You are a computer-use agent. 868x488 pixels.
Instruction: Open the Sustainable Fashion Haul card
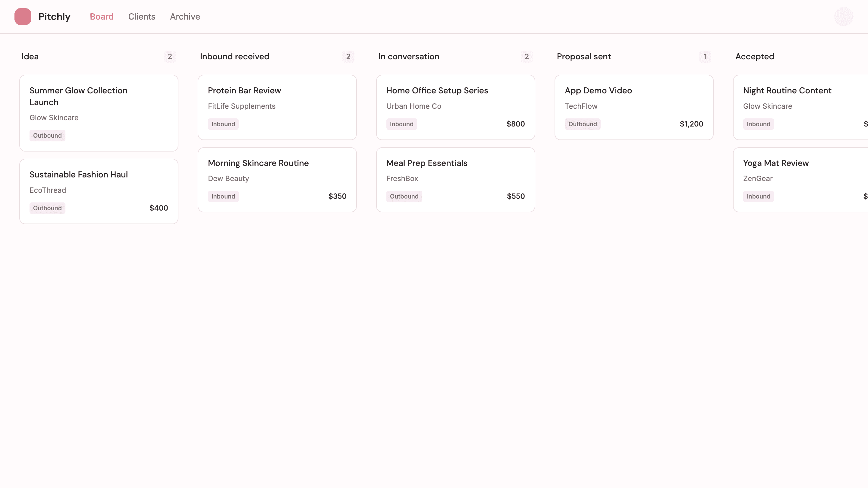(x=98, y=190)
